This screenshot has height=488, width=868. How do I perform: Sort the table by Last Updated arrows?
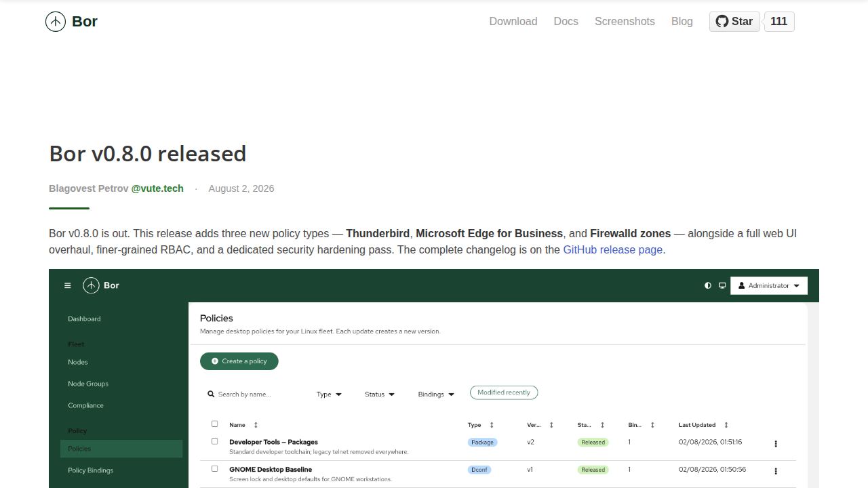pyautogui.click(x=726, y=425)
